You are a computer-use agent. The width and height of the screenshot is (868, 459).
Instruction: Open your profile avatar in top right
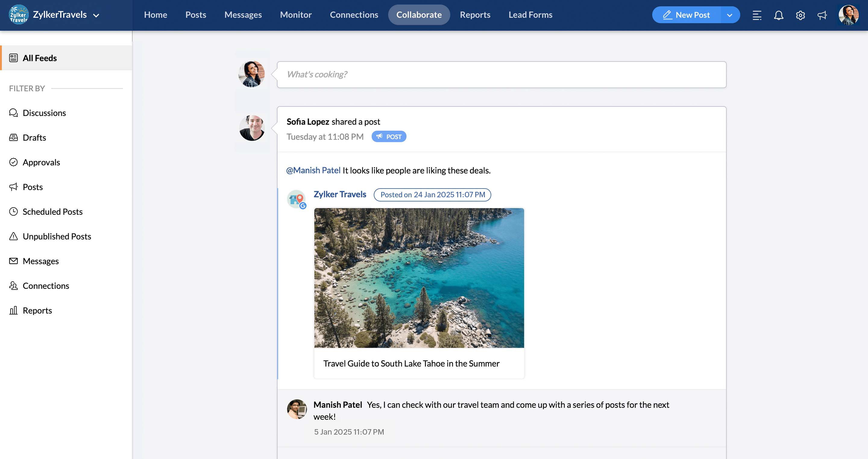(x=848, y=15)
